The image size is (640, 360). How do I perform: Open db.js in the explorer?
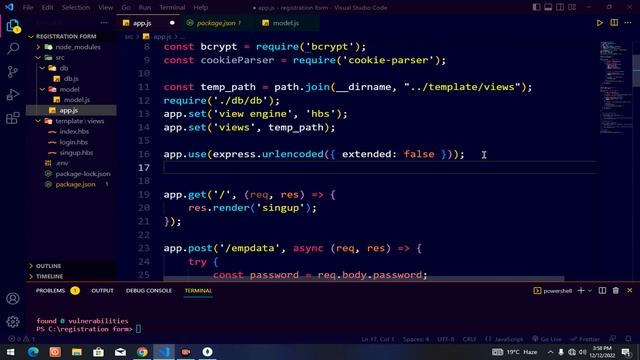coord(71,78)
